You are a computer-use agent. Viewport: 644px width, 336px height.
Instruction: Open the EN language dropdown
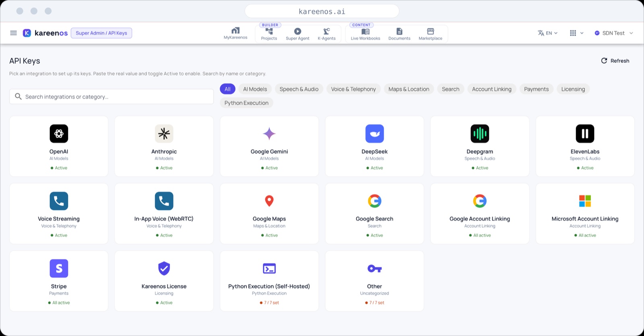click(x=548, y=33)
